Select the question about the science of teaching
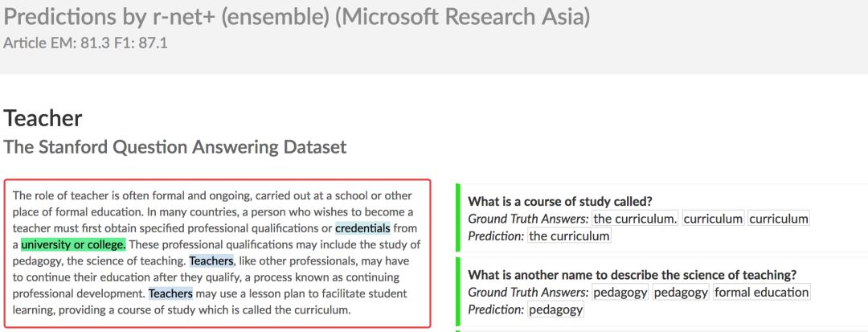Screen dimensions: 868x332 (x=632, y=275)
